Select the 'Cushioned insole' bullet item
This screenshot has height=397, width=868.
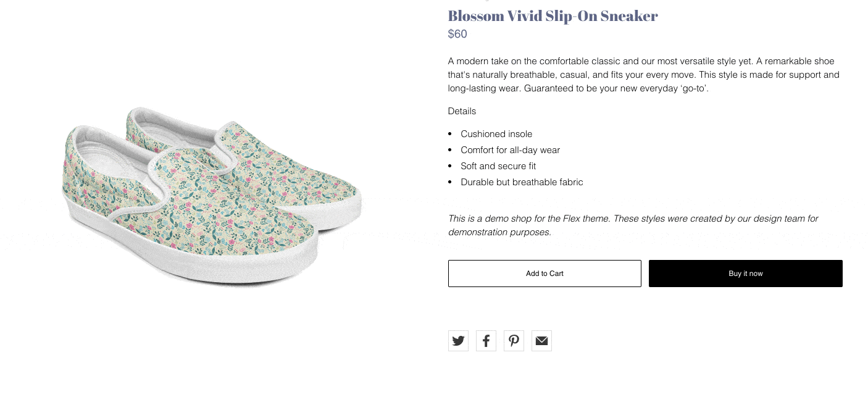(x=496, y=134)
